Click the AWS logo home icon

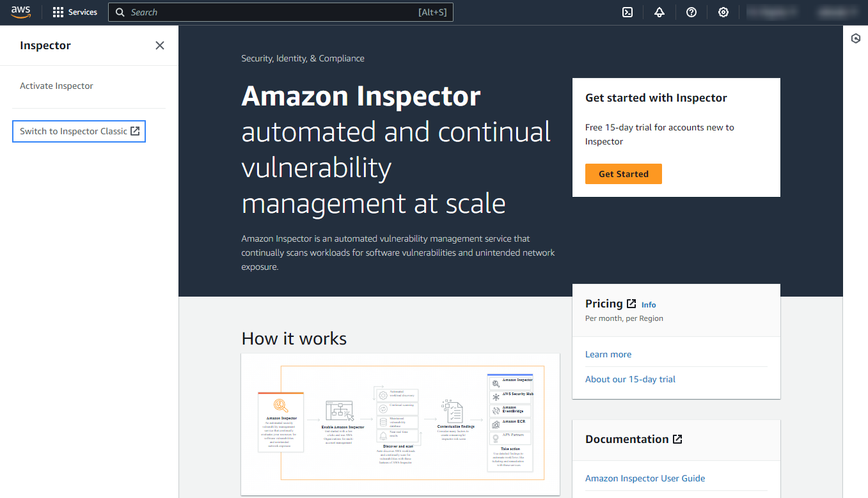tap(20, 12)
